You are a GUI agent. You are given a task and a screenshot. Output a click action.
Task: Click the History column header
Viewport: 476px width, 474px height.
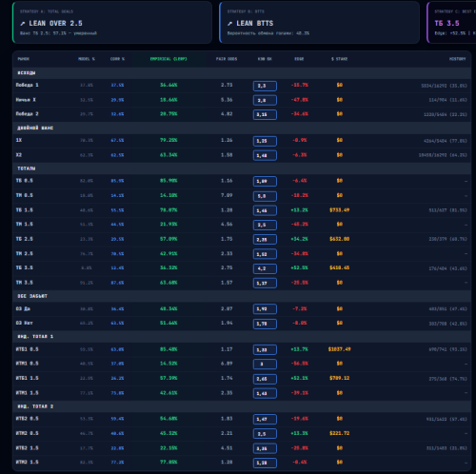(x=457, y=59)
